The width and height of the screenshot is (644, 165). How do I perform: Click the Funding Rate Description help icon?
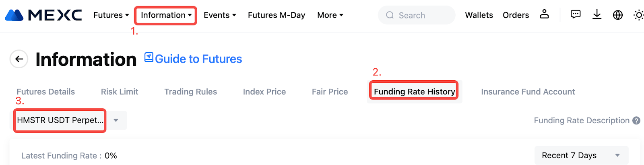tap(636, 120)
